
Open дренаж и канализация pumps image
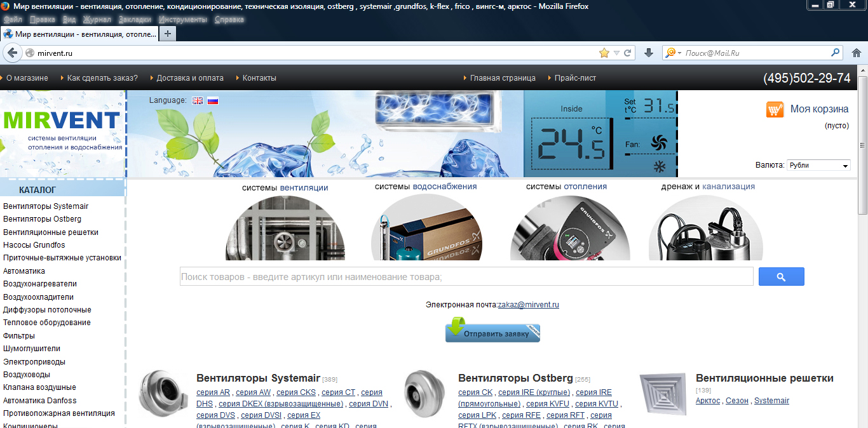tap(705, 227)
